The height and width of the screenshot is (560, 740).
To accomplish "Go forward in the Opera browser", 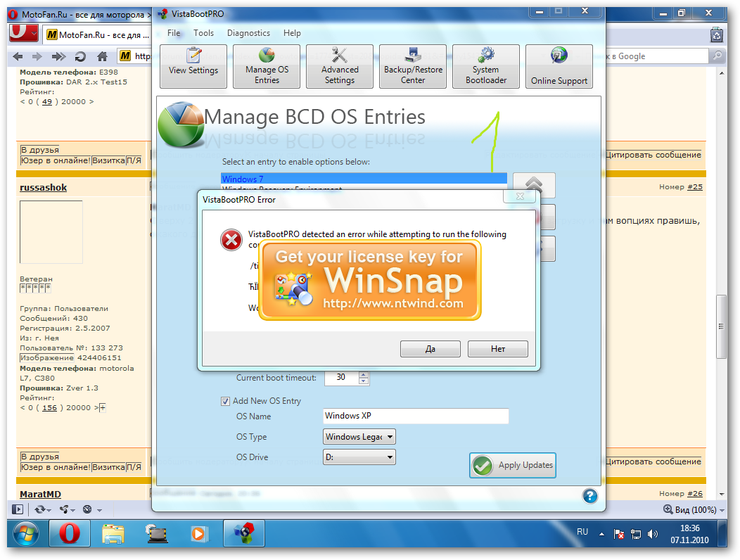I will click(x=37, y=57).
